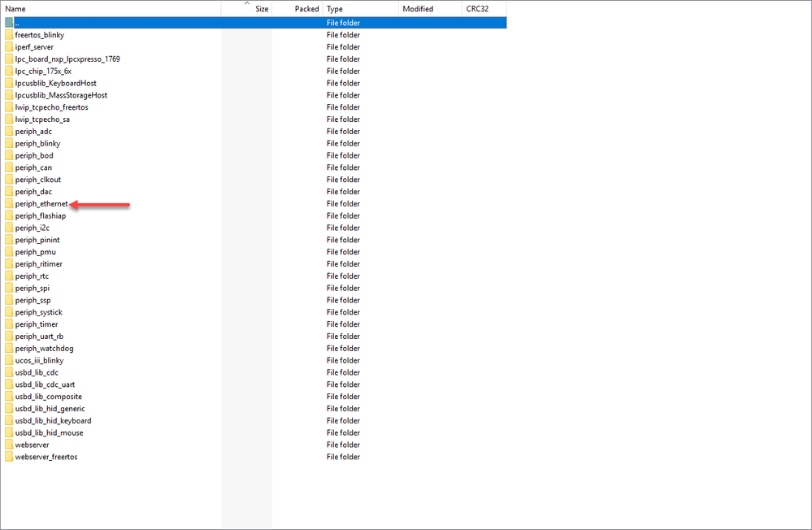Click 'File folder' type in webserver_freertos row

click(x=343, y=456)
